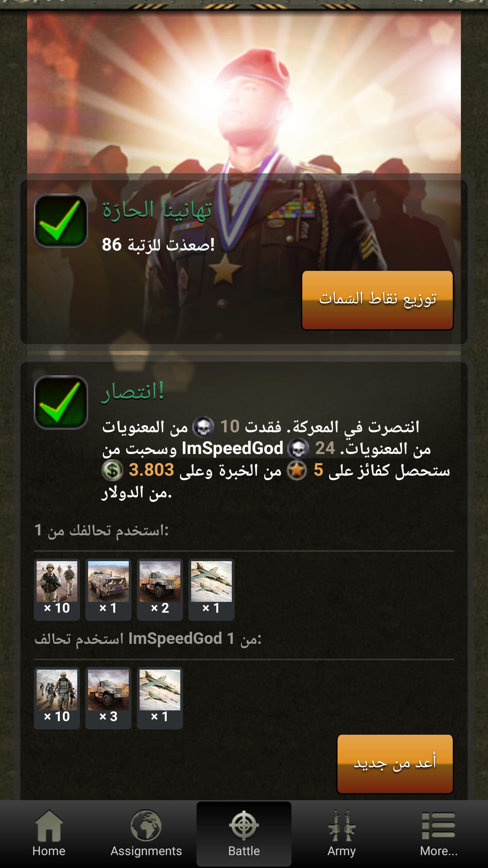Click the green checkmark beside victory message
This screenshot has width=488, height=868.
(x=61, y=402)
